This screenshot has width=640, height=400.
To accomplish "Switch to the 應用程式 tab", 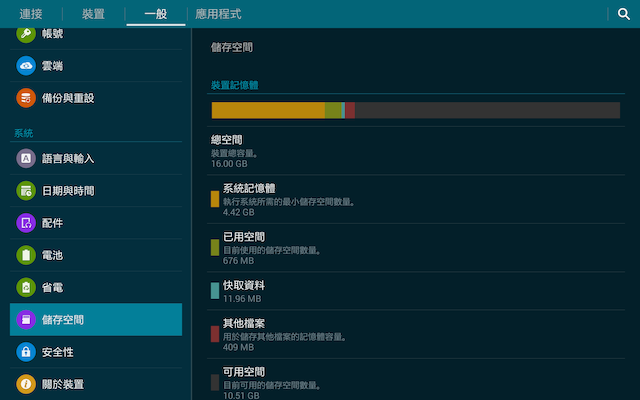I will pyautogui.click(x=218, y=14).
